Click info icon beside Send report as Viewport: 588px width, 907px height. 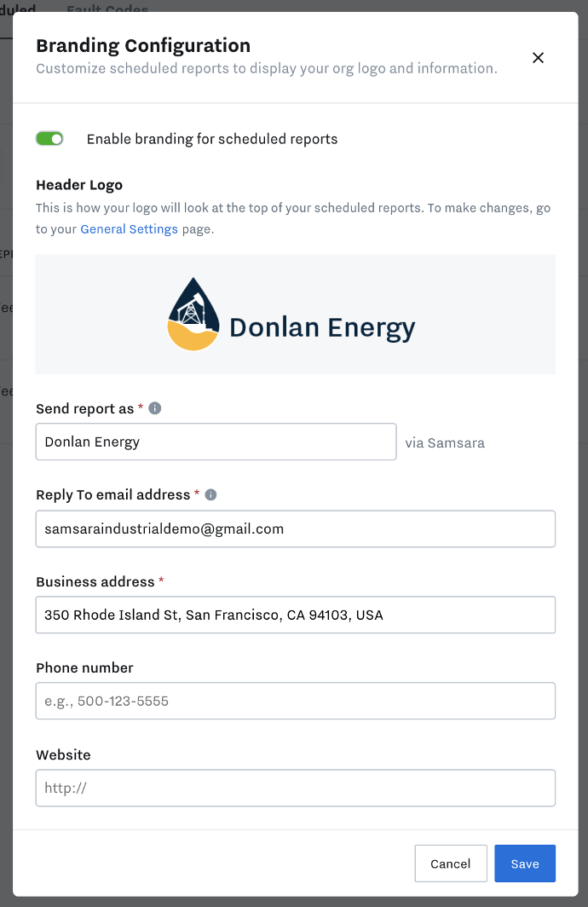click(155, 408)
